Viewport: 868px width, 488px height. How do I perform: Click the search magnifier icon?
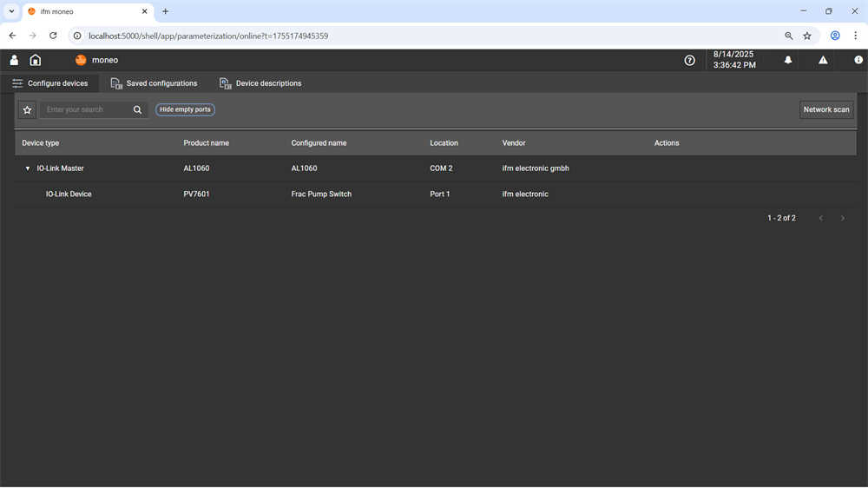pyautogui.click(x=137, y=109)
